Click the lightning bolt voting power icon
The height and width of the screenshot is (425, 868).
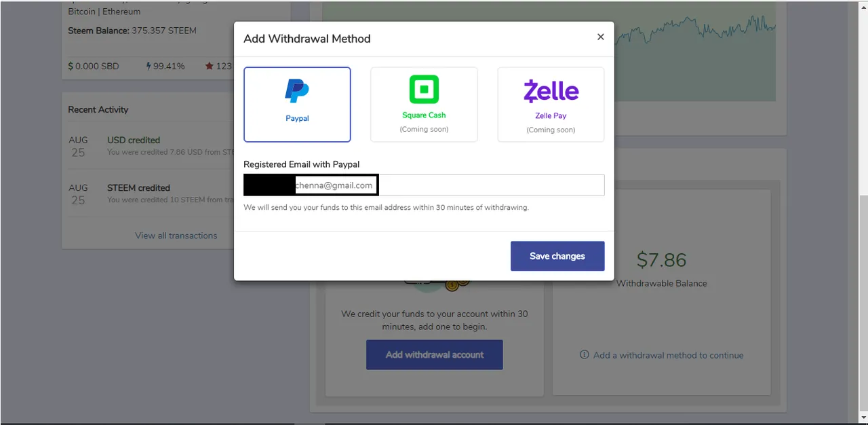pyautogui.click(x=149, y=66)
